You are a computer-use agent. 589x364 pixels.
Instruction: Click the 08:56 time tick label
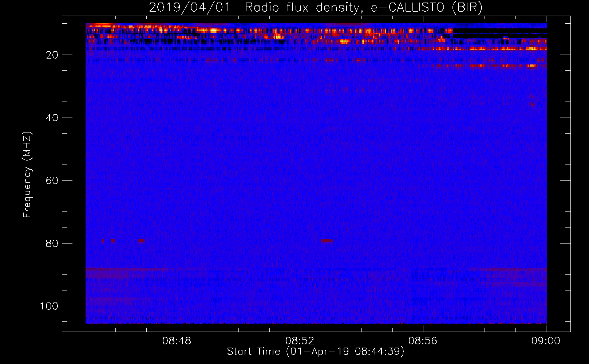point(423,341)
